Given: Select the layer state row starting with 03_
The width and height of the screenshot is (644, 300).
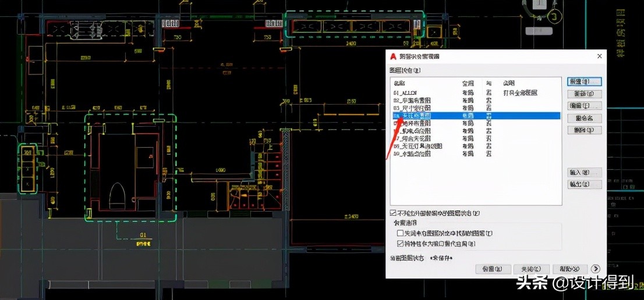Looking at the screenshot, I should 476,108.
